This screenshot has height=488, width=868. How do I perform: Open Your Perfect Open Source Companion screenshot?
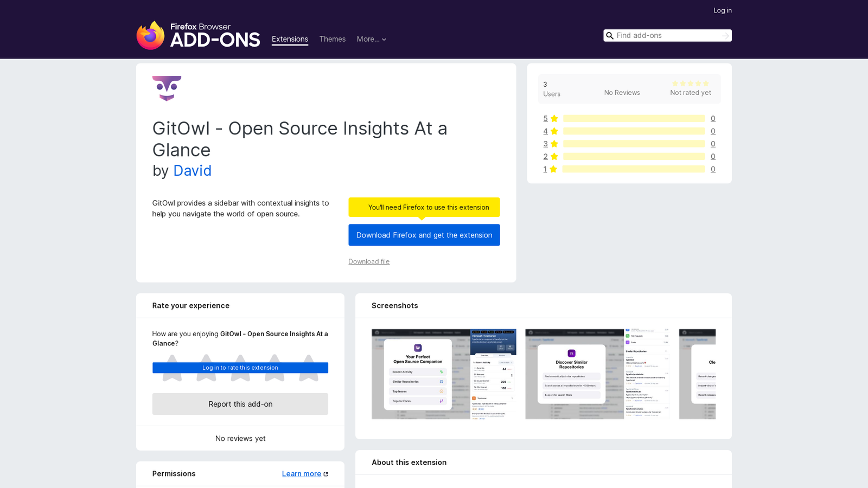444,374
